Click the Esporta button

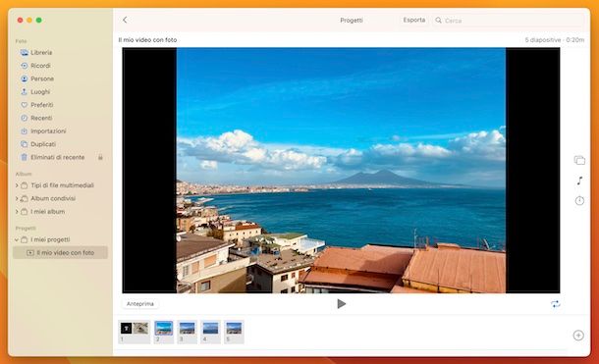click(414, 20)
